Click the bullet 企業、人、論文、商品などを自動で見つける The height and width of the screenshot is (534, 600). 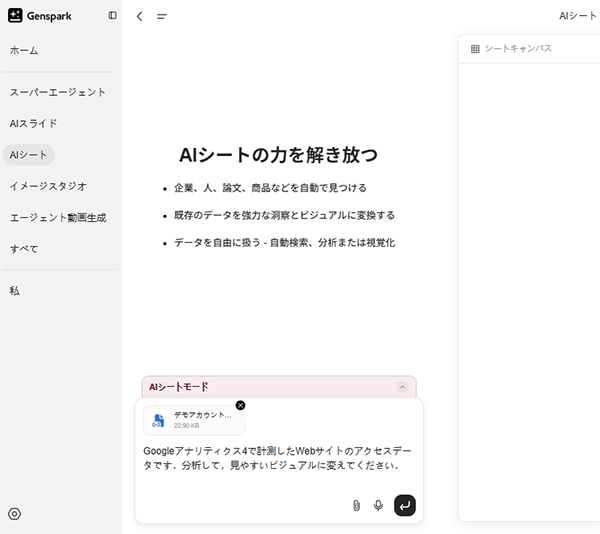270,188
